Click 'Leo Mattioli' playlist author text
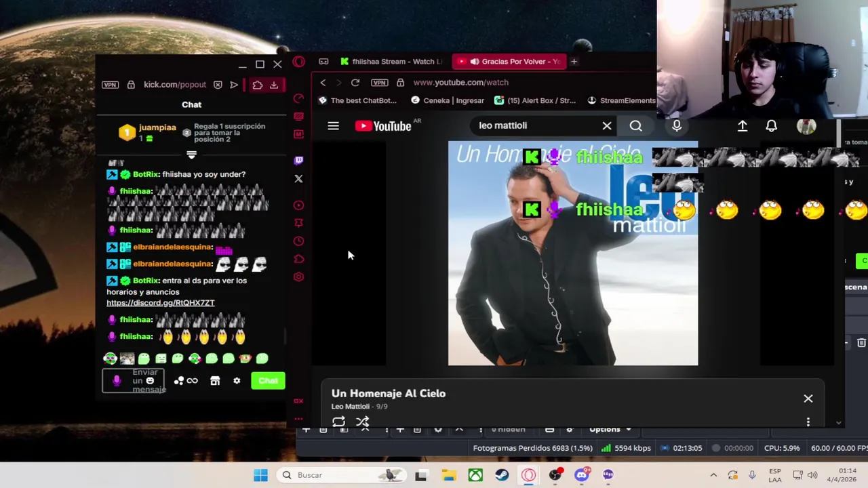This screenshot has width=868, height=488. tap(351, 406)
